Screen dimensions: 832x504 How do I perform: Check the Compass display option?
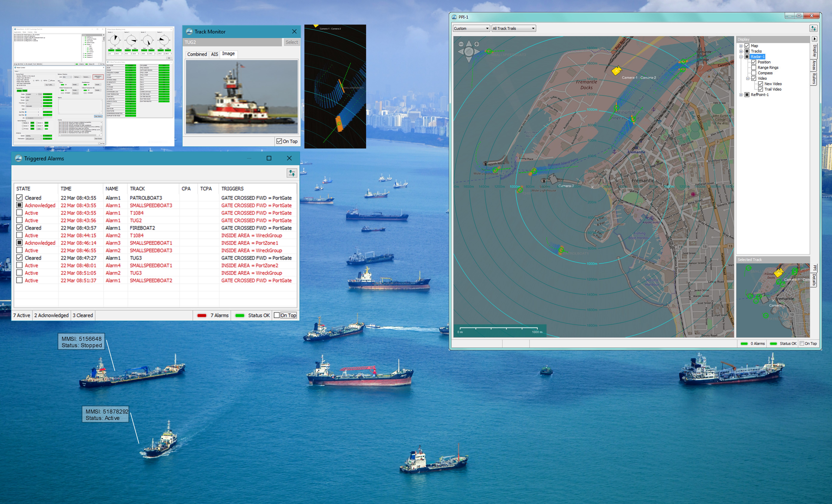coord(754,73)
